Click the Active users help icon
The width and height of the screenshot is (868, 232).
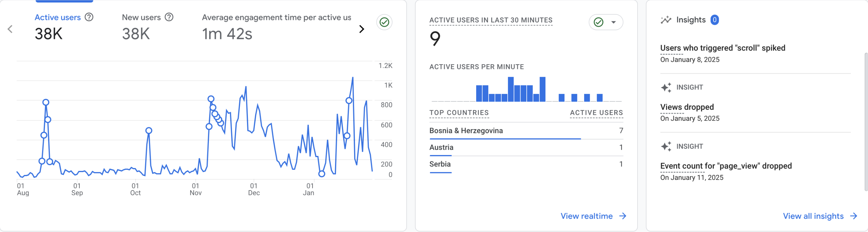pos(89,17)
